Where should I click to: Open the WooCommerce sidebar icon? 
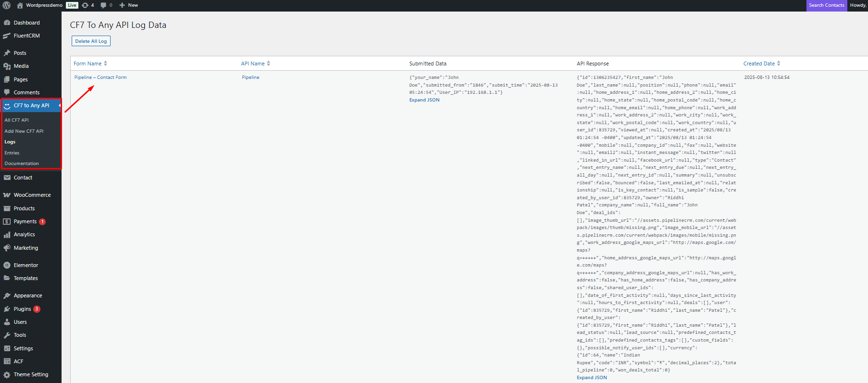click(x=7, y=195)
